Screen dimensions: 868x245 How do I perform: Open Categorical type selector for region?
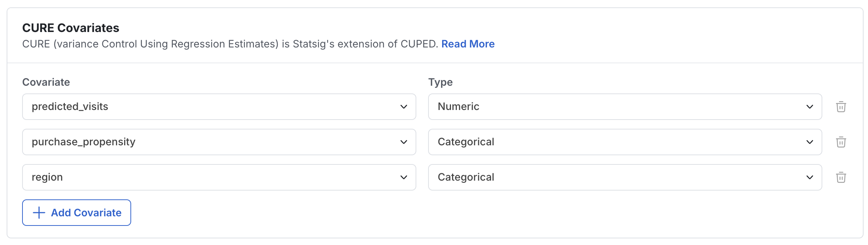coord(625,177)
